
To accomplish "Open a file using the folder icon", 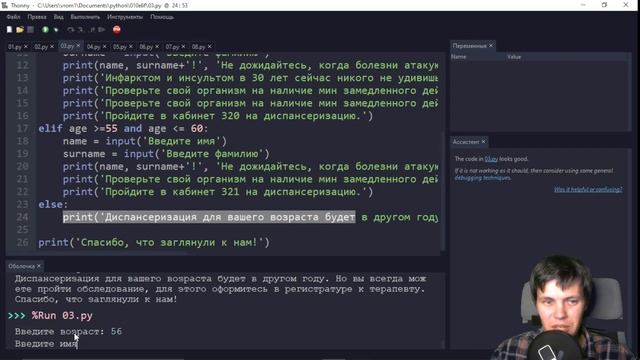I will click(x=20, y=29).
